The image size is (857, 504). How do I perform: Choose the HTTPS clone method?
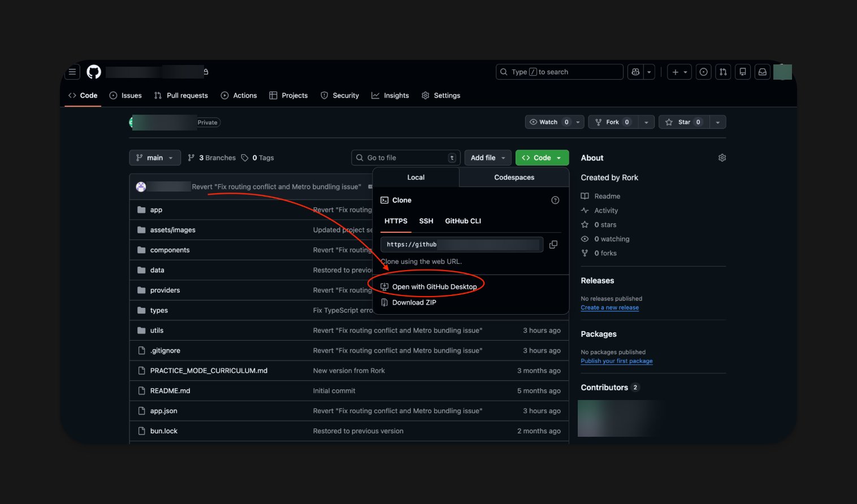coord(396,221)
